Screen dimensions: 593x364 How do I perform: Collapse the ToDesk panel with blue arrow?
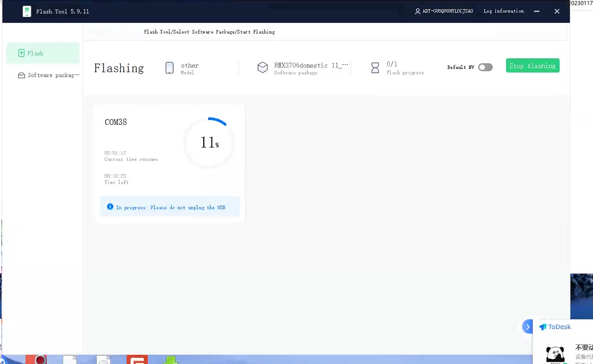527,327
